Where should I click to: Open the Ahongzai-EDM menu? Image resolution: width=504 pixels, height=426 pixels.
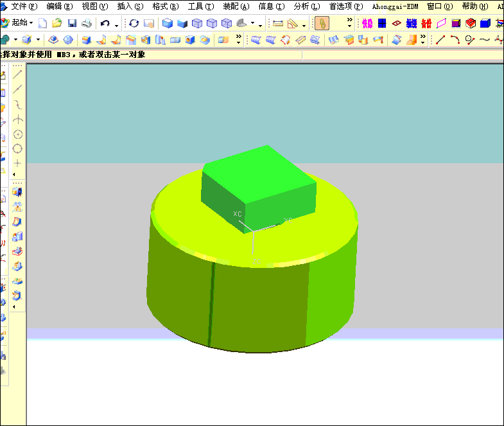(x=395, y=6)
